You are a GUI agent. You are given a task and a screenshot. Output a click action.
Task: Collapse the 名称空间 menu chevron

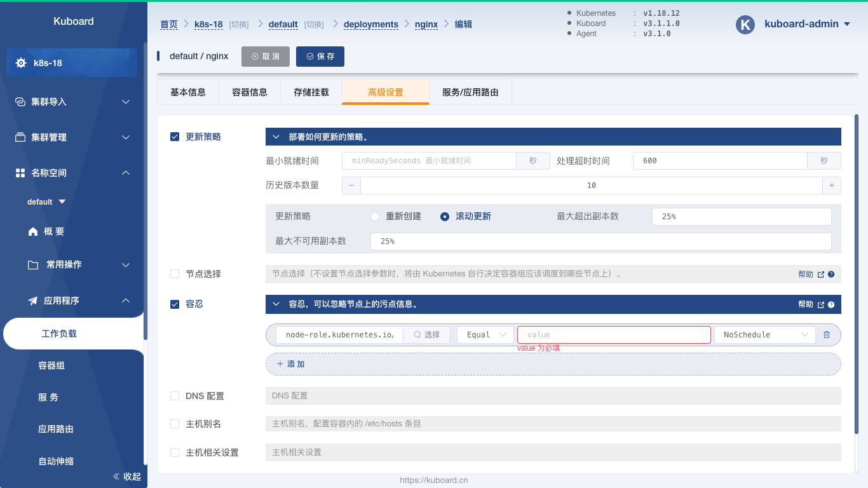[x=126, y=173]
